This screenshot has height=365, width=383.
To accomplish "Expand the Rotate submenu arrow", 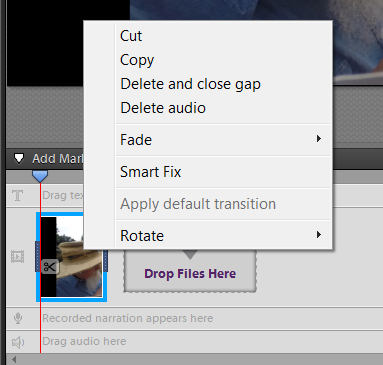I will pos(319,235).
